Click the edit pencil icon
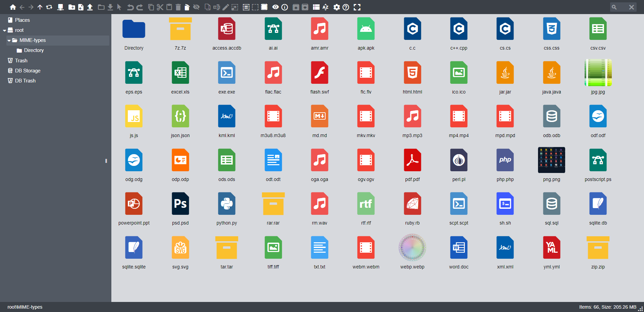 point(226,7)
